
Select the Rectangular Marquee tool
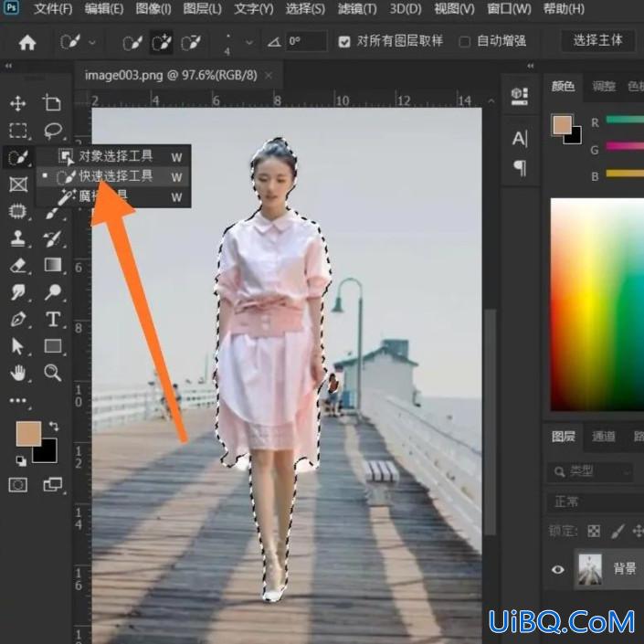coord(18,131)
